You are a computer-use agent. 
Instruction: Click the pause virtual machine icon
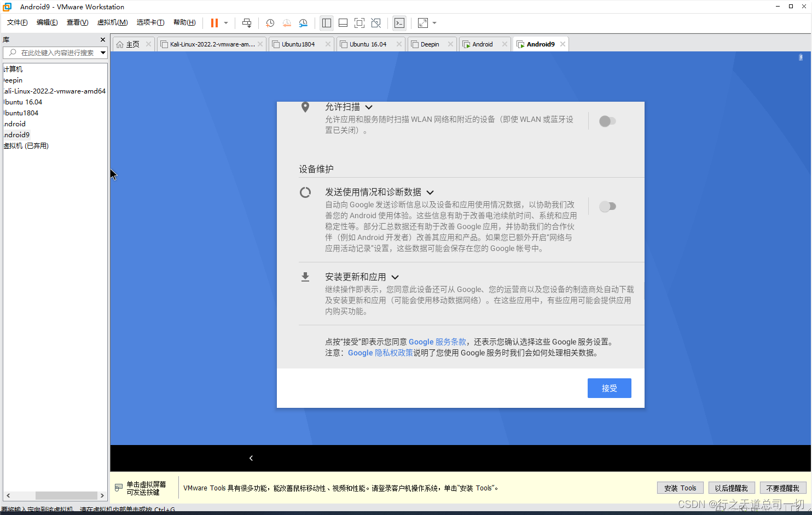[x=214, y=23]
